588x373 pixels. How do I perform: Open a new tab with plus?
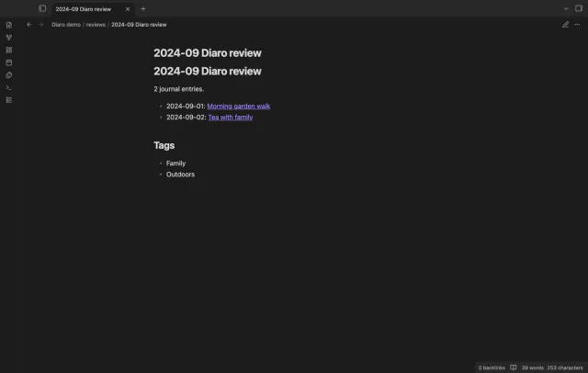(143, 8)
